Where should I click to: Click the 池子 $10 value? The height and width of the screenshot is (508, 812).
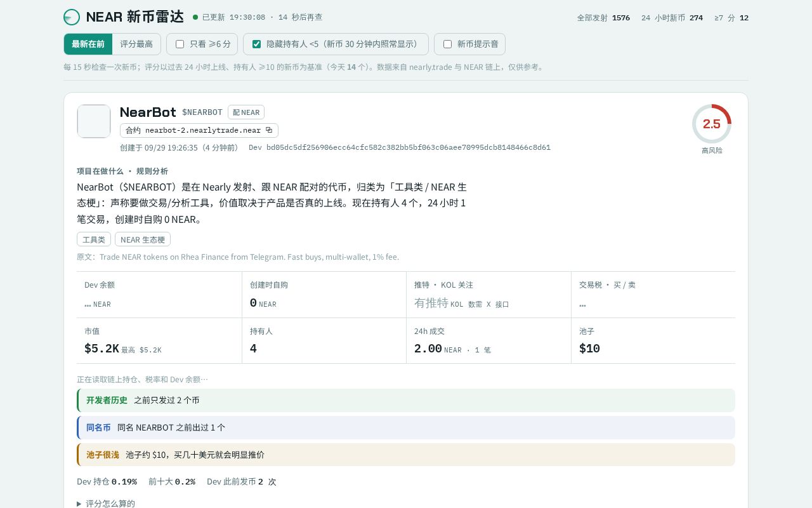point(589,349)
